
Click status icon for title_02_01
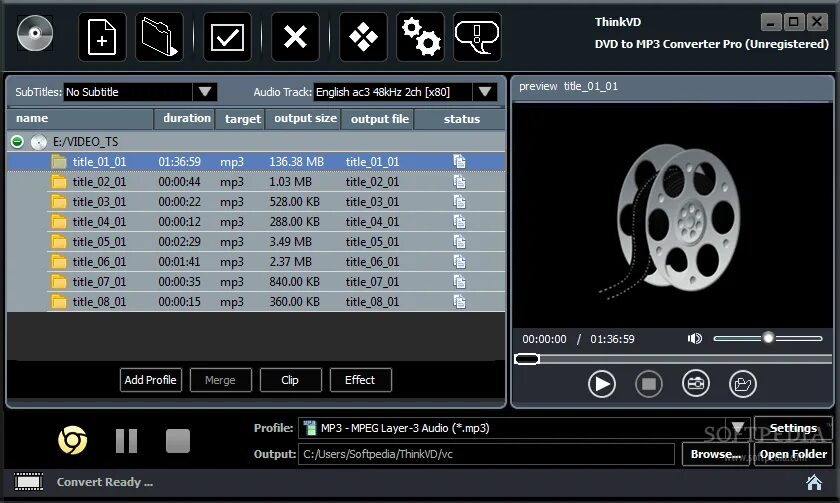tap(459, 182)
